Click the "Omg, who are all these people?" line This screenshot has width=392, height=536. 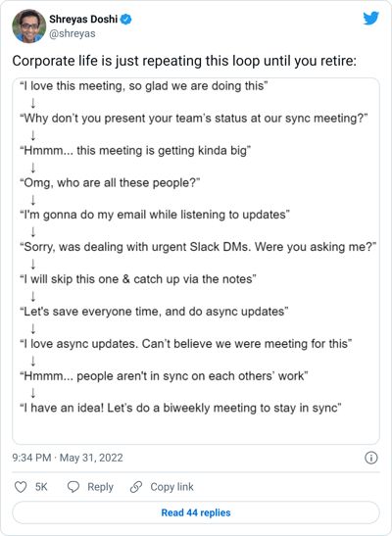[x=110, y=182]
